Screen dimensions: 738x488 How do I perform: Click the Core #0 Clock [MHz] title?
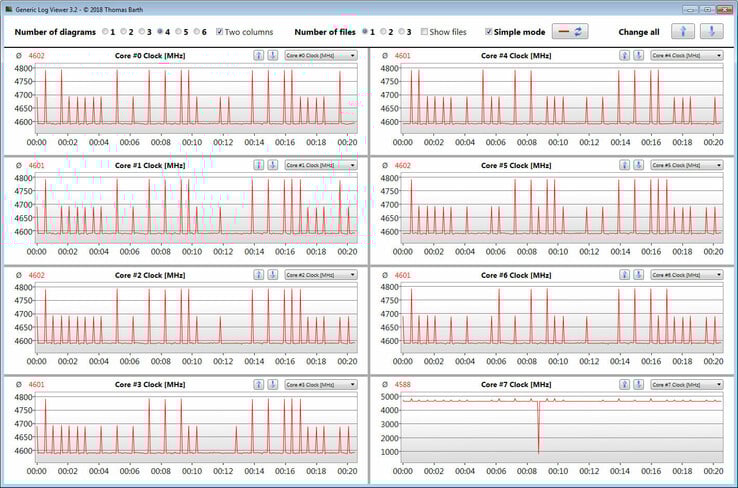point(150,56)
